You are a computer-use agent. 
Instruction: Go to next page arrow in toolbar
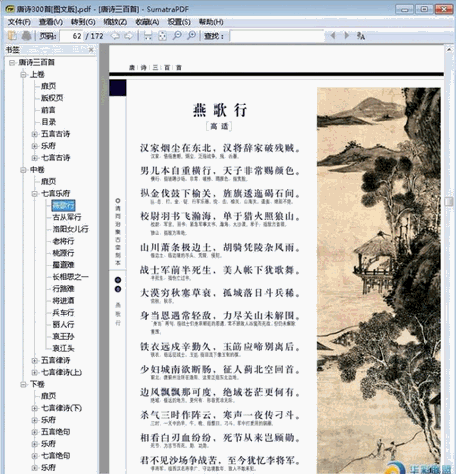tap(128, 36)
